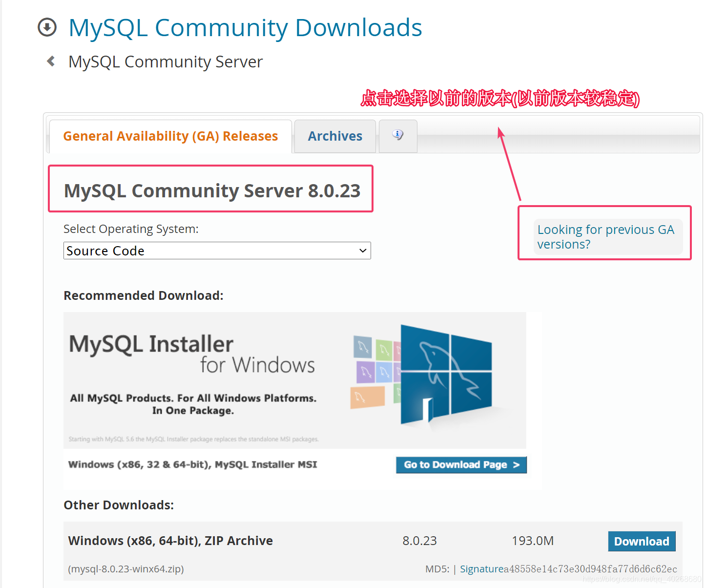Click the Recommended Download label
Viewport: 706px width, 588px height.
click(x=144, y=295)
